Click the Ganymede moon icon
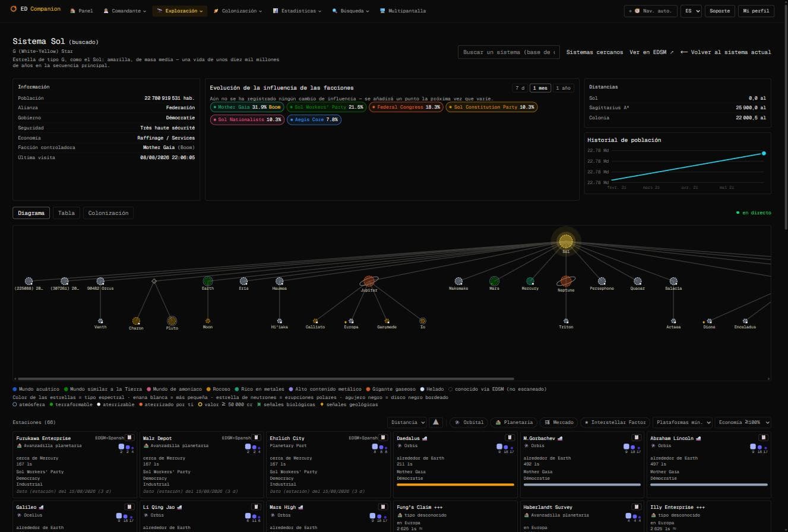 click(387, 321)
